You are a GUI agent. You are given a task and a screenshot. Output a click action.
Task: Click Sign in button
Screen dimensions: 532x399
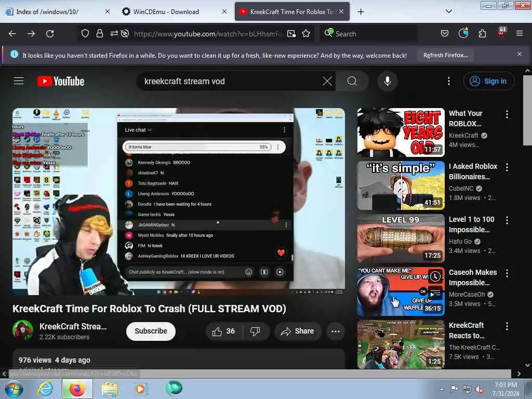pyautogui.click(x=488, y=81)
